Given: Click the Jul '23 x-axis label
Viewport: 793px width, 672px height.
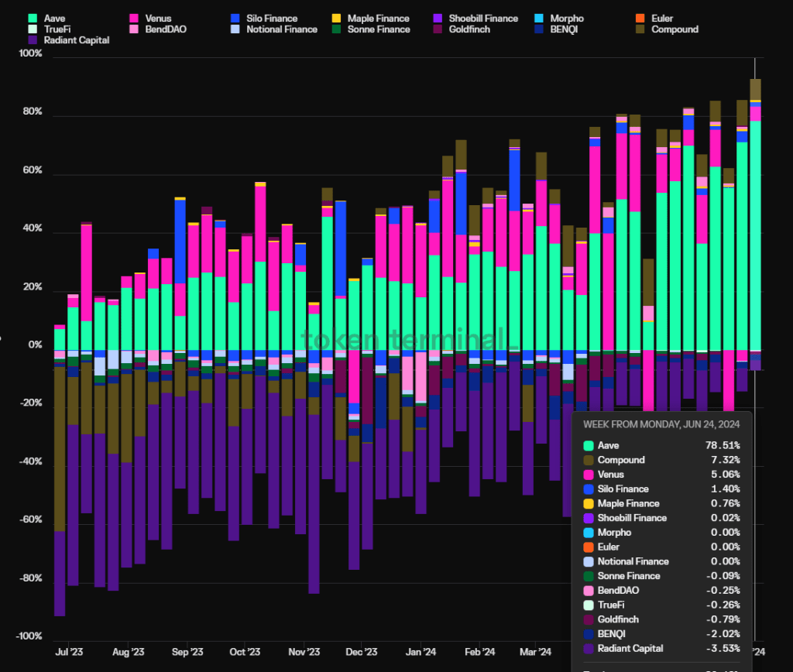Looking at the screenshot, I should tap(68, 652).
